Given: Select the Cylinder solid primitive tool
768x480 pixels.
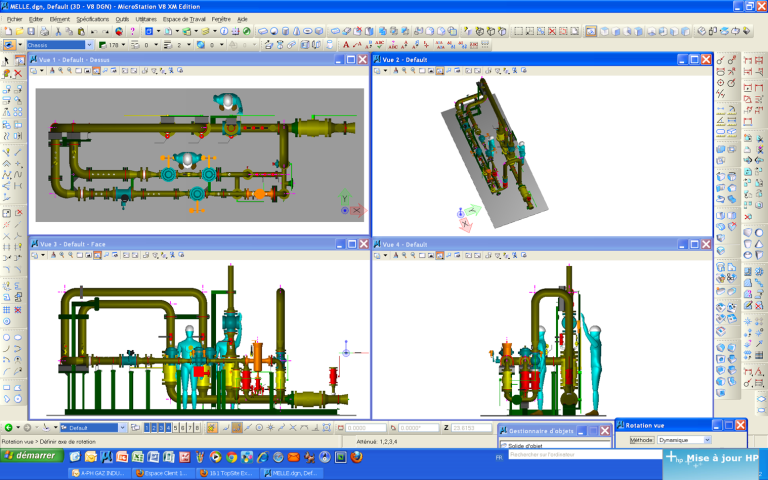Looking at the screenshot, I should point(286,31).
